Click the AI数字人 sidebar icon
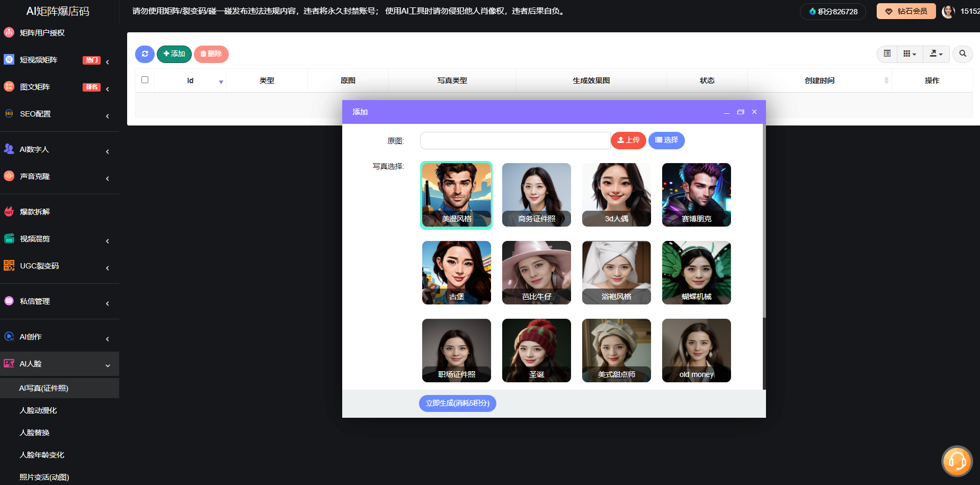The height and width of the screenshot is (485, 980). pos(9,149)
